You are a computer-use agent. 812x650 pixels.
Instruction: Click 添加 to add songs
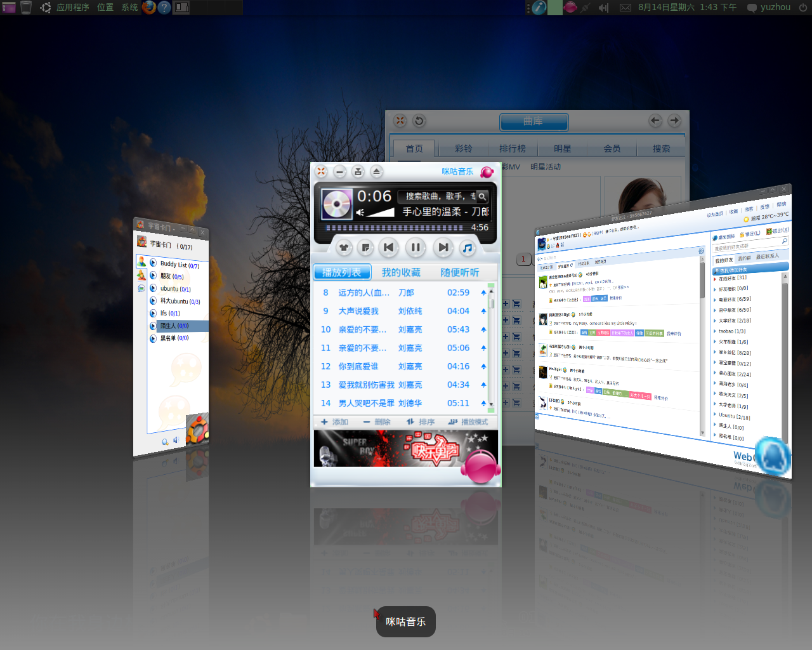click(x=335, y=422)
